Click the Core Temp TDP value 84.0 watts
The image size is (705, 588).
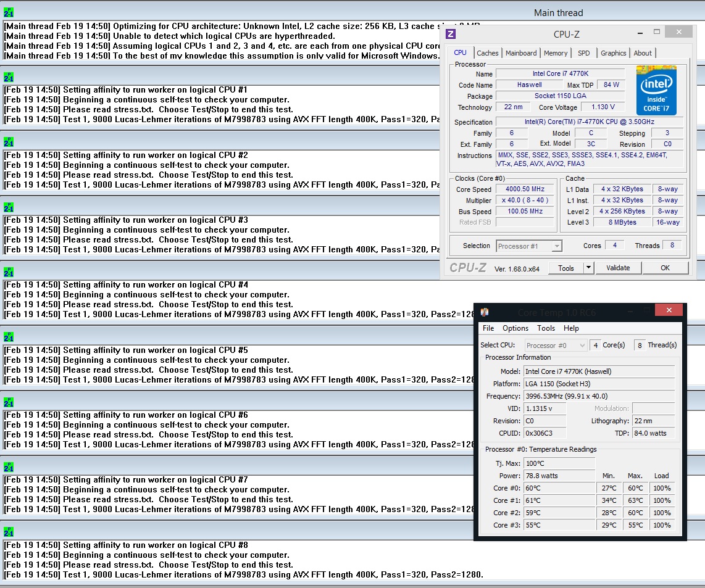(x=654, y=433)
